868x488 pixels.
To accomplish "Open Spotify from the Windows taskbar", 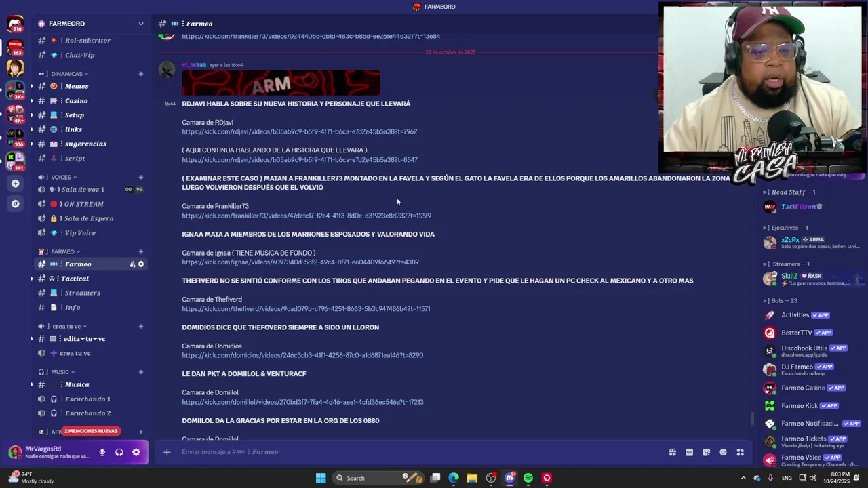I will [528, 478].
